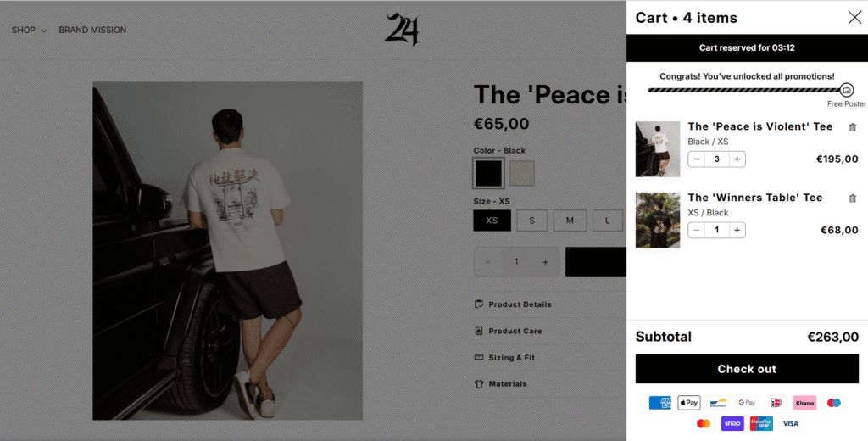Image resolution: width=868 pixels, height=441 pixels.
Task: Close the cart drawer
Action: point(854,17)
